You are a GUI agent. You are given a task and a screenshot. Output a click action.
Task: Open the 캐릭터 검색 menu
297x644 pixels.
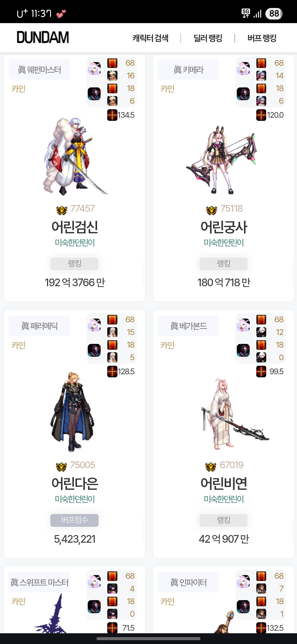(x=150, y=38)
